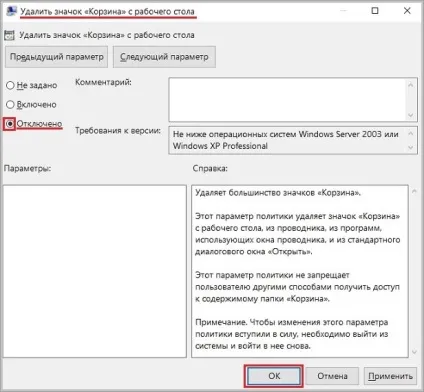Click the help panel scroll up arrow
Image resolution: width=424 pixels, height=392 pixels.
coord(414,191)
